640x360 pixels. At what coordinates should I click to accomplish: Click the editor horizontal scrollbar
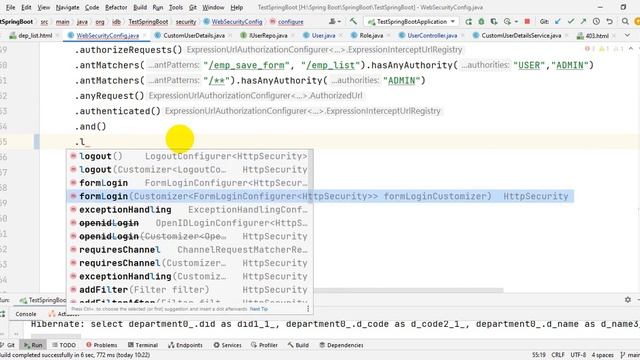pyautogui.click(x=408, y=290)
